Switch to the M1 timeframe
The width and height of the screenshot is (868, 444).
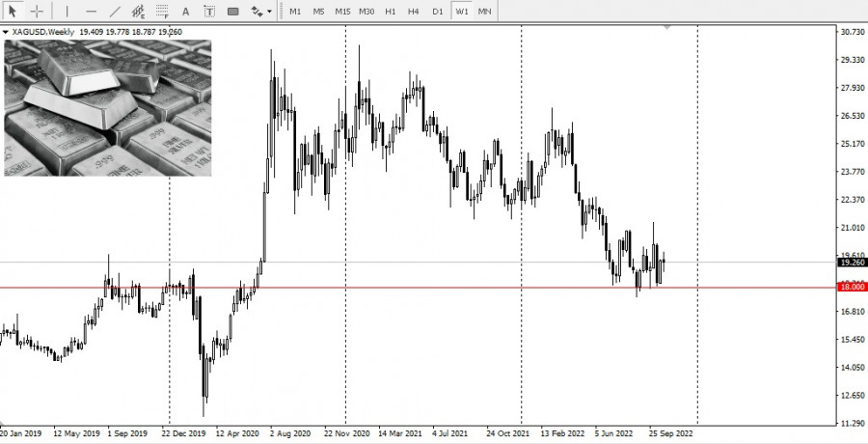click(295, 12)
